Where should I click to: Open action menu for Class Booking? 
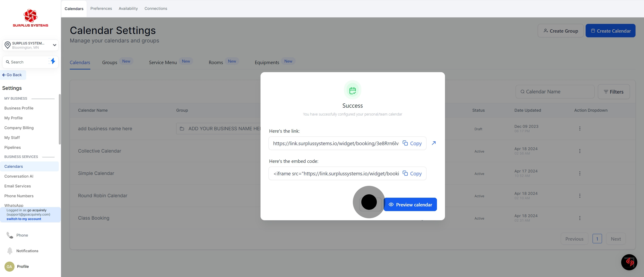(x=580, y=218)
